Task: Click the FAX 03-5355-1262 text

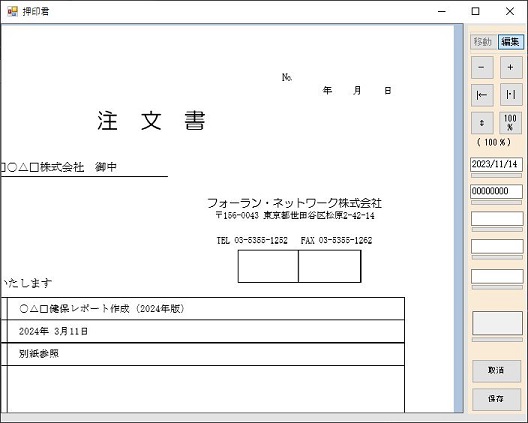Action: coord(336,240)
